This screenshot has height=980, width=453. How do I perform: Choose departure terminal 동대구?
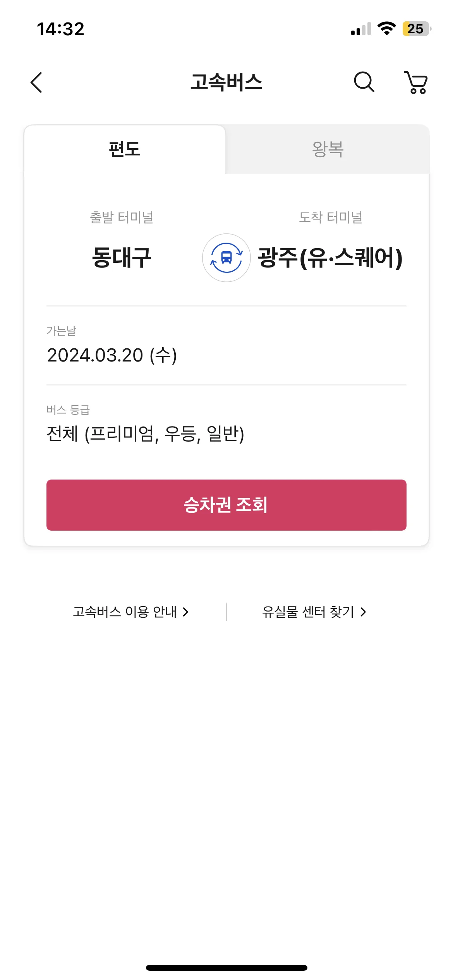pos(122,257)
